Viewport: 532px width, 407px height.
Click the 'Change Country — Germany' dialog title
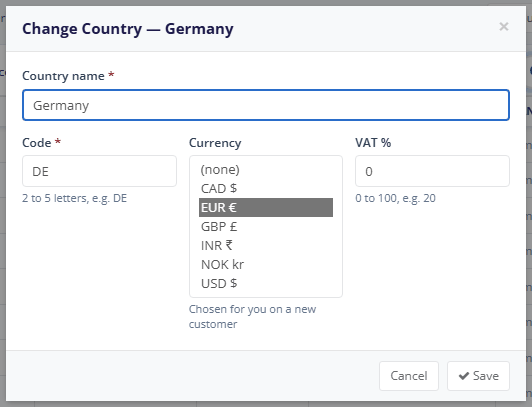point(128,29)
